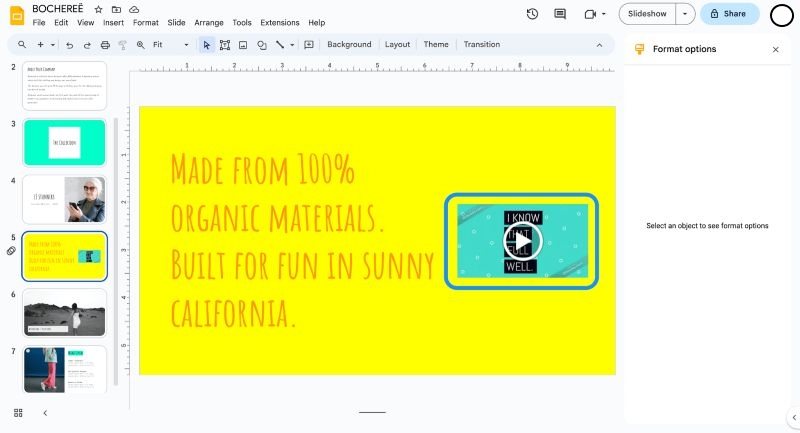Add a new slide with plus icon

[x=40, y=45]
